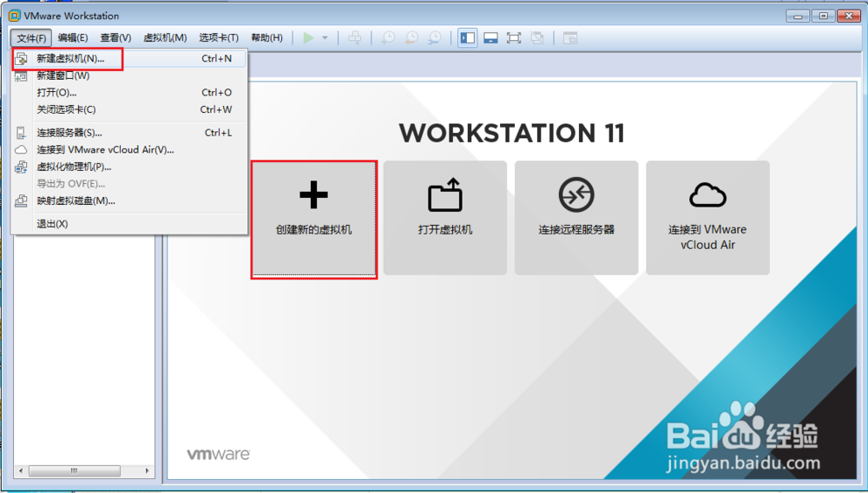Click the remote server arrows circle icon
868x493 pixels.
[x=576, y=194]
